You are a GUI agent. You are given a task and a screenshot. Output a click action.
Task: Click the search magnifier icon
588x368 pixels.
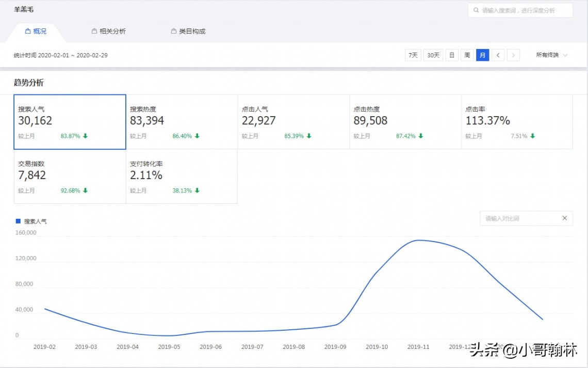click(x=476, y=10)
